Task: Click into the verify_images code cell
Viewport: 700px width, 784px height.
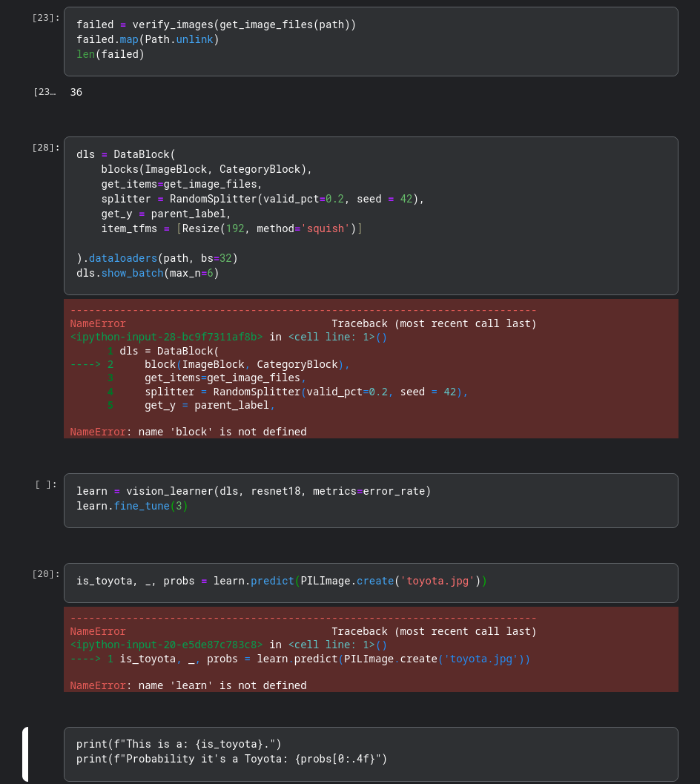Action: coord(371,41)
